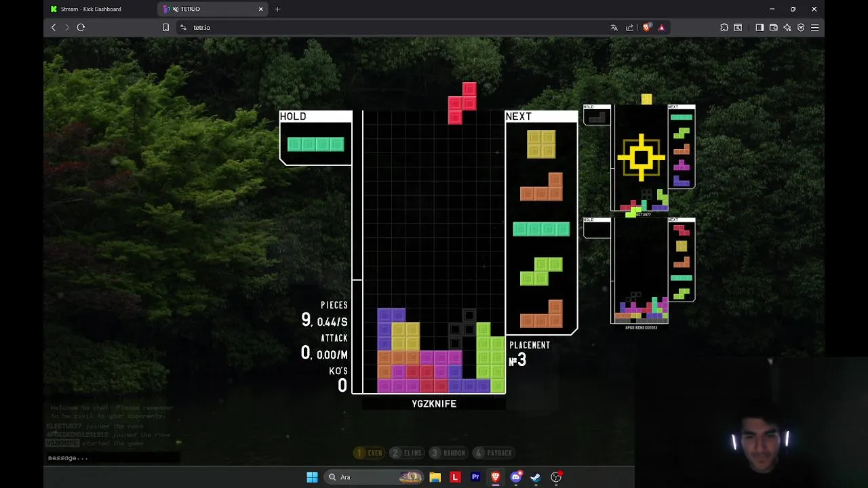This screenshot has height=488, width=868.
Task: Open the Brave Wallet icon
Action: pyautogui.click(x=773, y=27)
